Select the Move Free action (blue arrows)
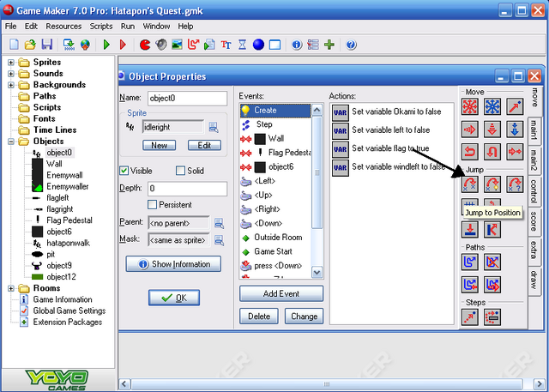Viewport: 549px width, 392px height. (x=492, y=106)
